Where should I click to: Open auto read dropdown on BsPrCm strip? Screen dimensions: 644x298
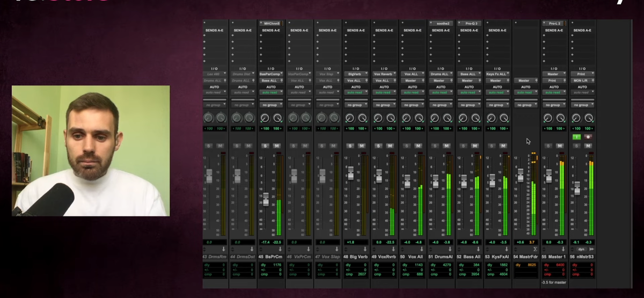pos(271,92)
